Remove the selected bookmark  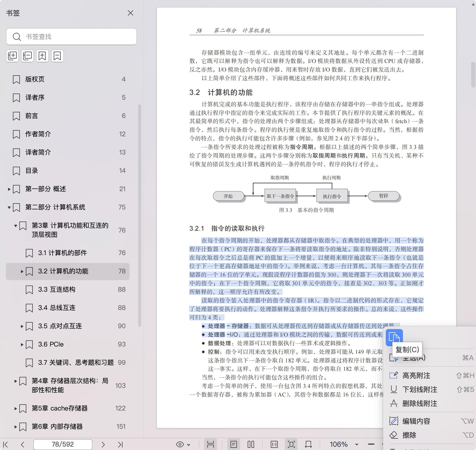57,56
